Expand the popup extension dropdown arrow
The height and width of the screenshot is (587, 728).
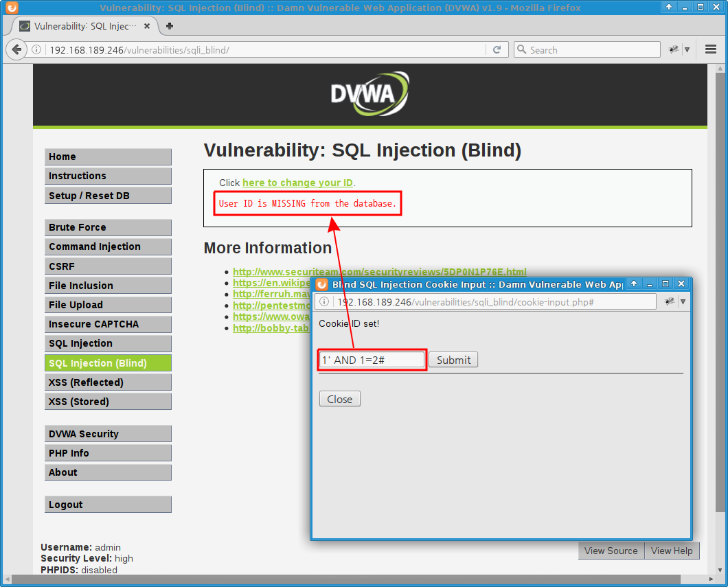tap(683, 301)
